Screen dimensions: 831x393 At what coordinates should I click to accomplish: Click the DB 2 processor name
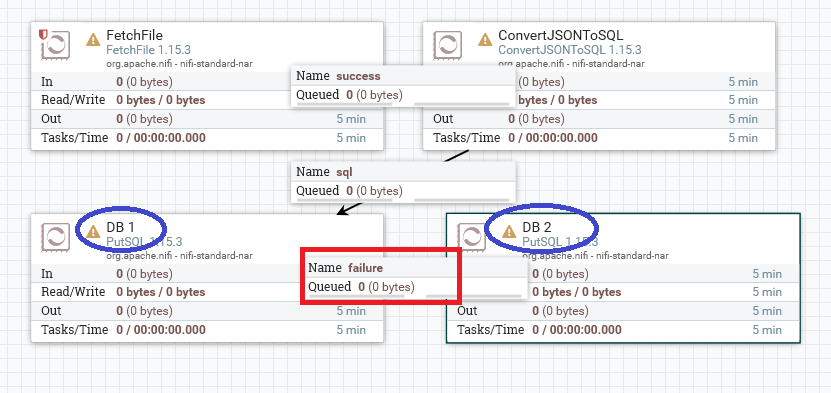(x=537, y=227)
